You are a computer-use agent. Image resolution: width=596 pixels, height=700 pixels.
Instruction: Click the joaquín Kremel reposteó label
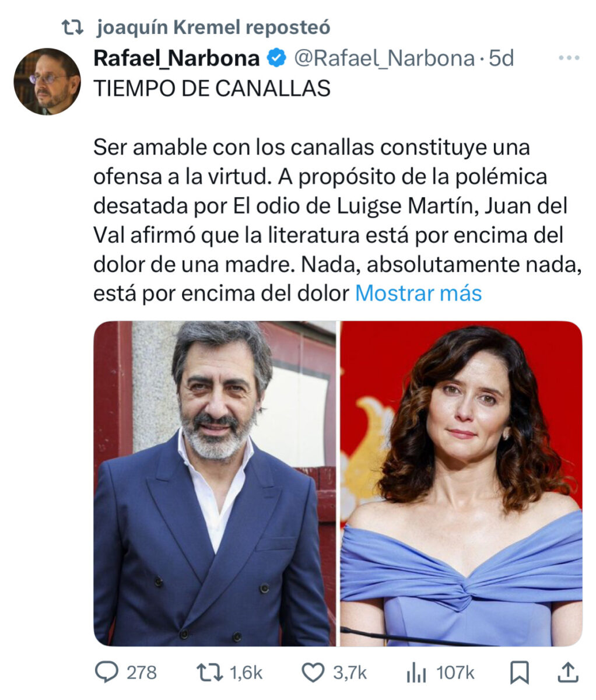pyautogui.click(x=212, y=27)
